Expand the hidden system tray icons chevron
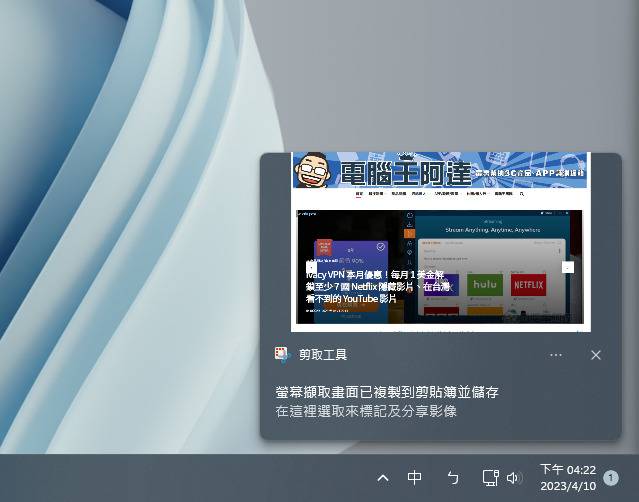Viewport: 639px width, 502px height. 383,478
